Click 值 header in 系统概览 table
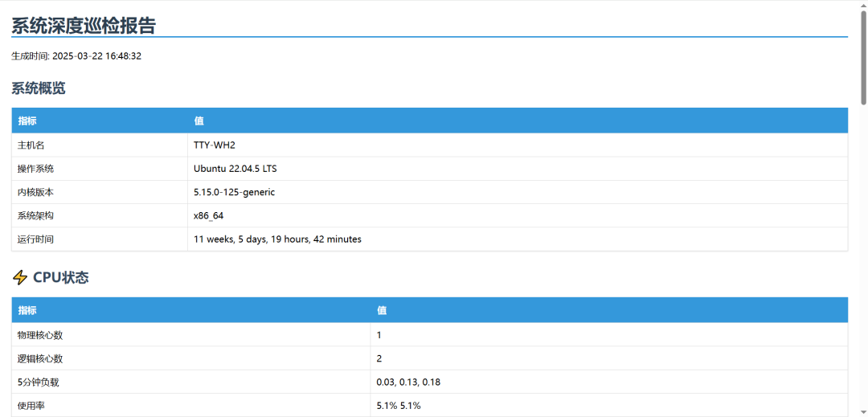Screen dimensions: 868x417 pos(199,121)
